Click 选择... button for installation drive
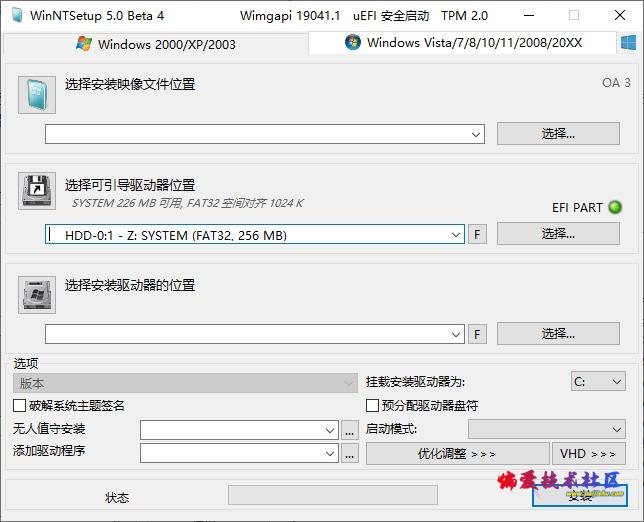The image size is (644, 522). pos(558,333)
